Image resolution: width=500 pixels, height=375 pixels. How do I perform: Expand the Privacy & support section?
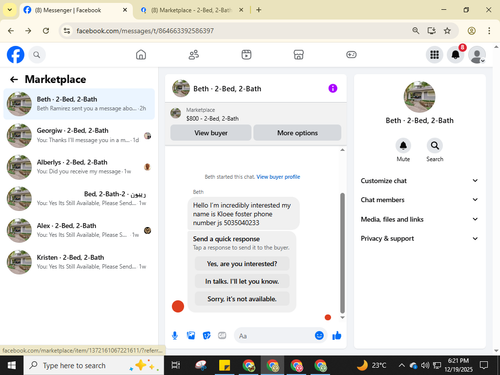419,238
